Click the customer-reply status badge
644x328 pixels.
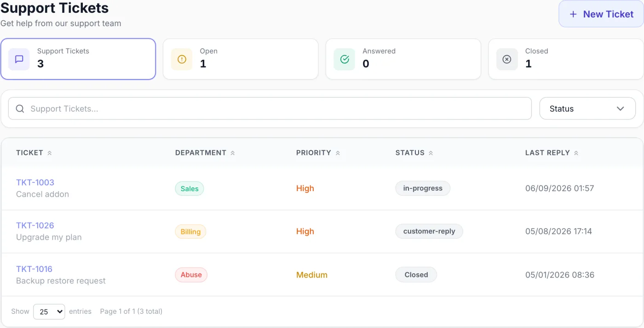pos(429,232)
